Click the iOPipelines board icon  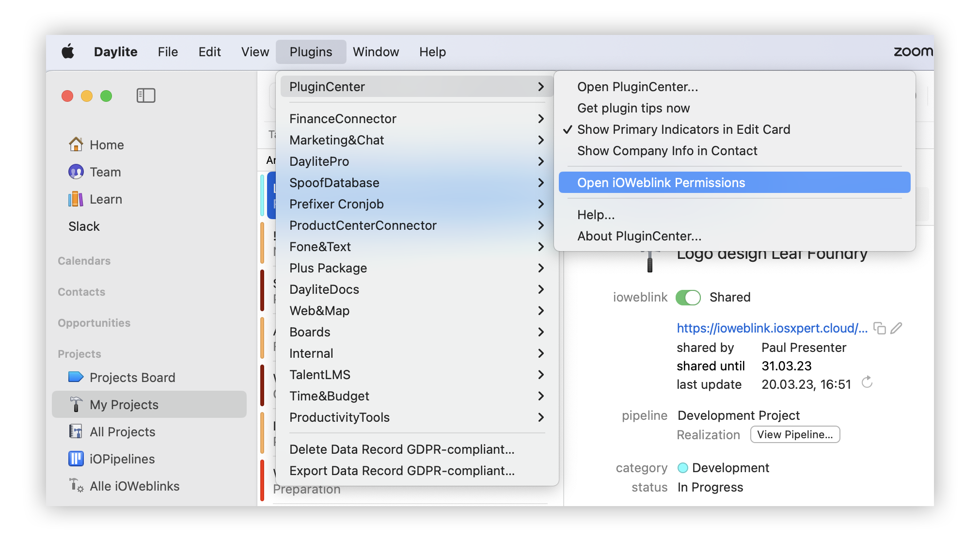[76, 459]
